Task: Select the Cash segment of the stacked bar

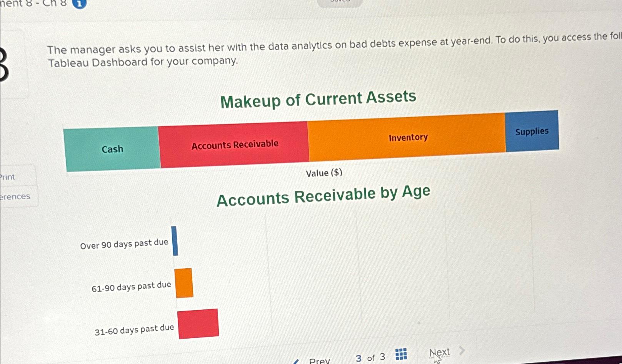Action: 112,149
